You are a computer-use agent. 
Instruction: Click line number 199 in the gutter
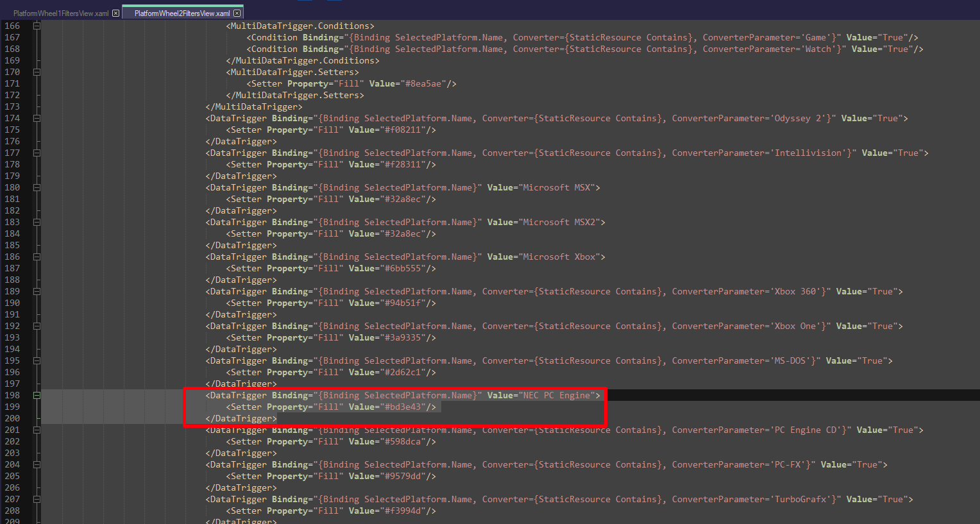click(12, 407)
